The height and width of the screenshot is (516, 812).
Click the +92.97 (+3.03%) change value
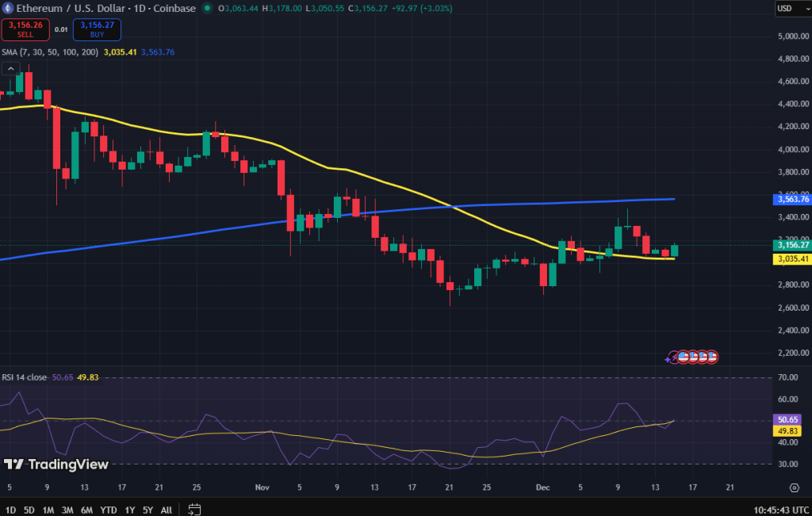(421, 8)
